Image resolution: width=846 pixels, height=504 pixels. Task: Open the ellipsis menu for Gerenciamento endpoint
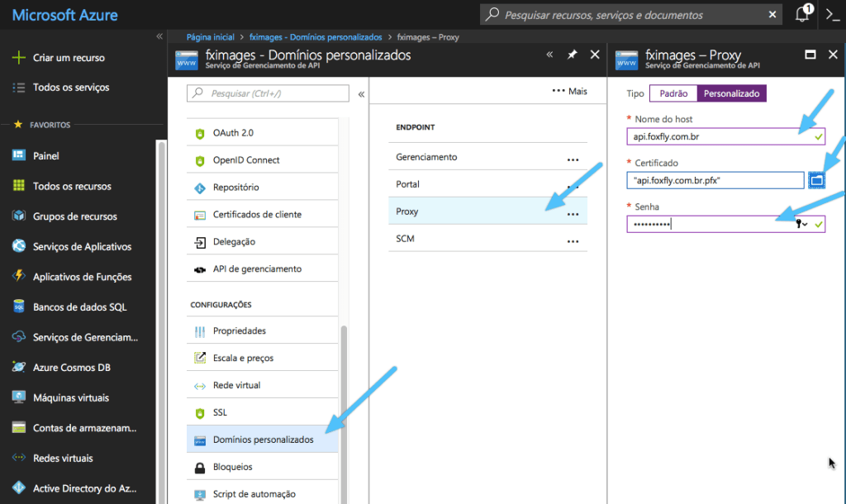(573, 158)
